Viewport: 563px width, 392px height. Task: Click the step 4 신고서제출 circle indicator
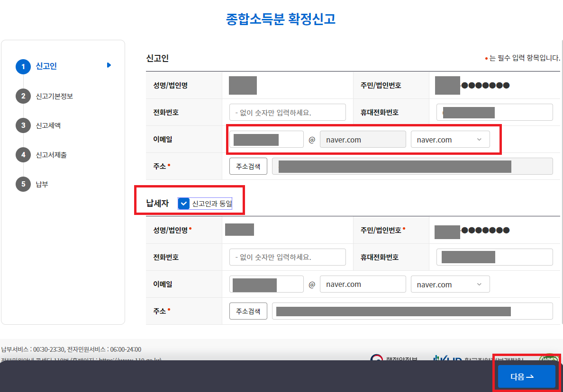(x=23, y=155)
